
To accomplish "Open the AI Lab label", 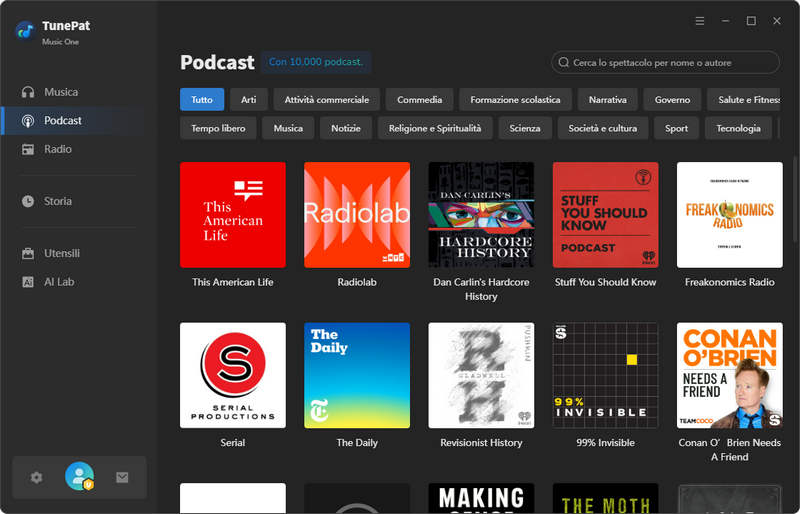I will [x=59, y=282].
